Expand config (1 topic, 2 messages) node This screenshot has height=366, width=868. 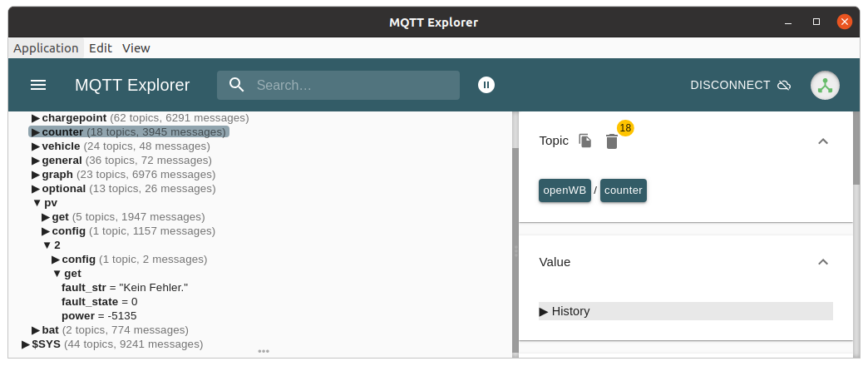coord(56,260)
